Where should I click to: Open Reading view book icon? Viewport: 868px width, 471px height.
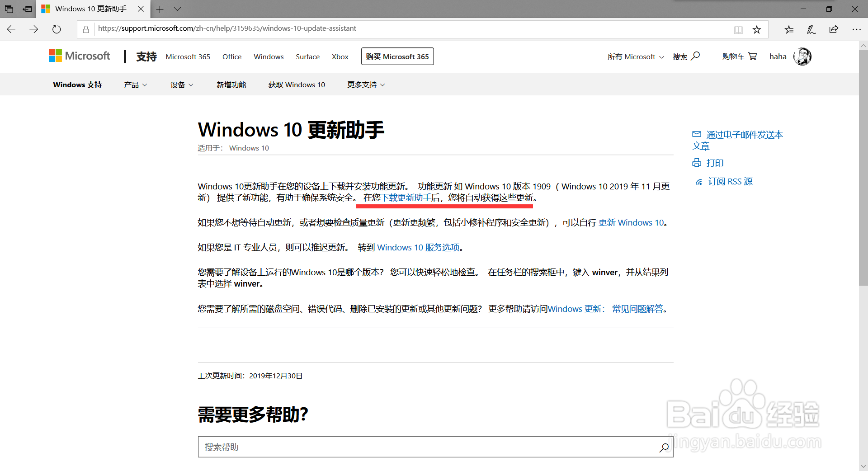(x=738, y=30)
